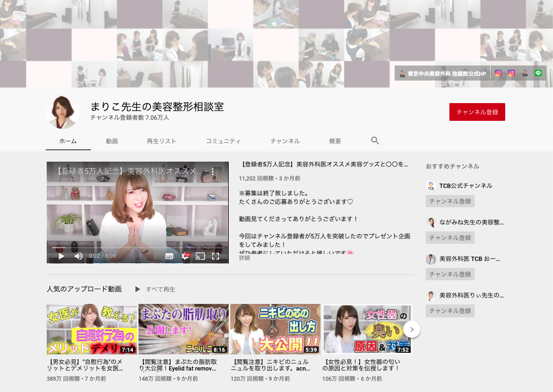Click the TCB logo icon beside LINE
Viewport: 553px width, 392px height.
pyautogui.click(x=525, y=73)
